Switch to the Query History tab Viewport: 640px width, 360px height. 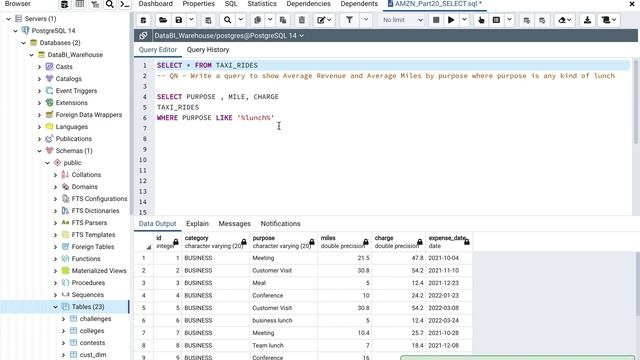208,50
